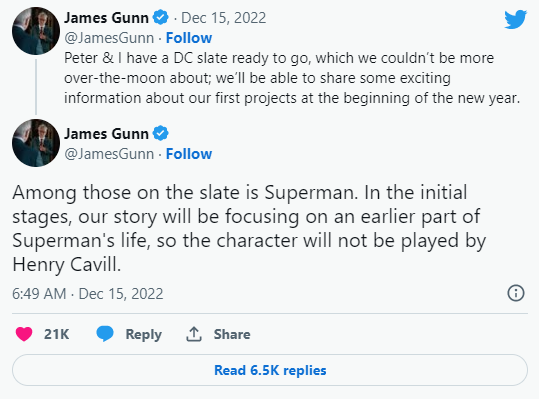The width and height of the screenshot is (539, 399).
Task: Click Read 6.5K replies button
Action: click(x=270, y=370)
